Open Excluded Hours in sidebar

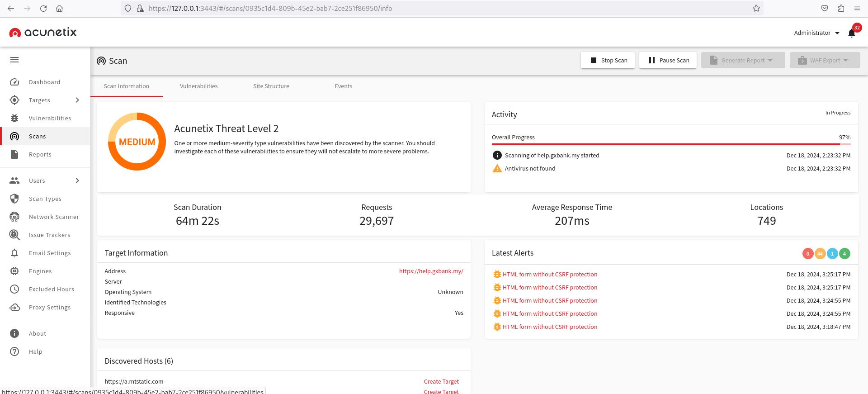[x=45, y=289]
